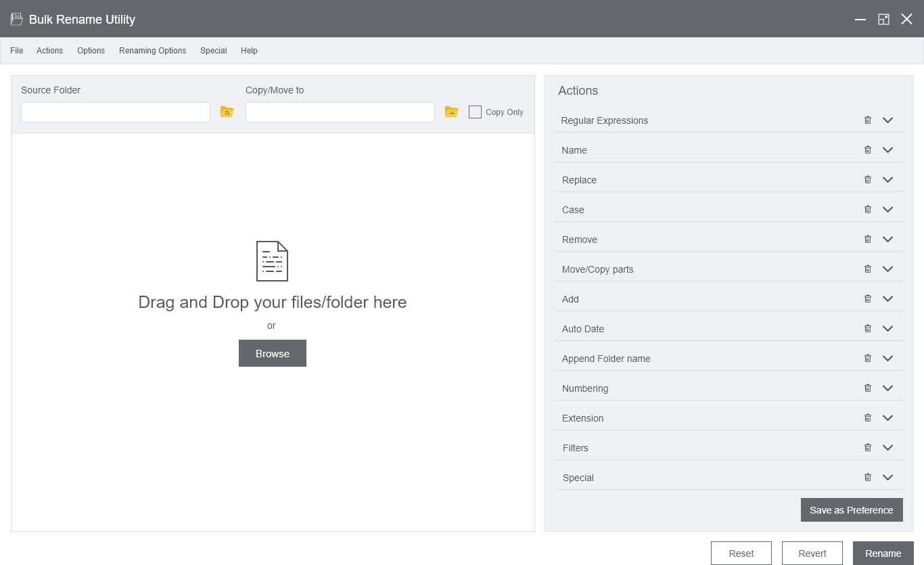
Task: Delete the Extension action via trash icon
Action: (x=868, y=417)
